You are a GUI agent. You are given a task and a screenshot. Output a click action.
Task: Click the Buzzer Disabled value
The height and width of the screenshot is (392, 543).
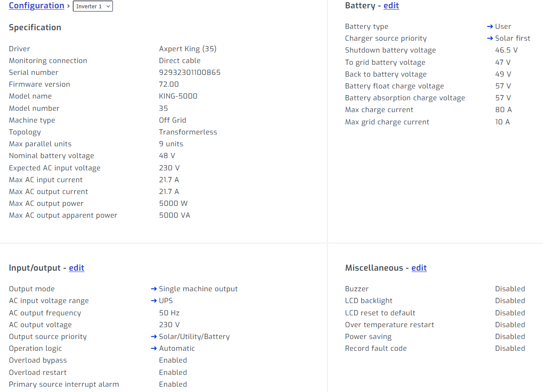(510, 289)
